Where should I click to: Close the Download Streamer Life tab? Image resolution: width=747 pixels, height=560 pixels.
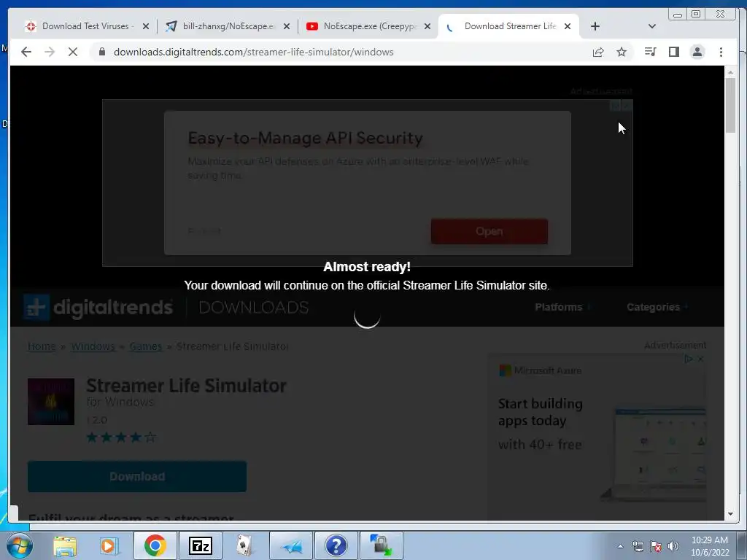click(568, 27)
